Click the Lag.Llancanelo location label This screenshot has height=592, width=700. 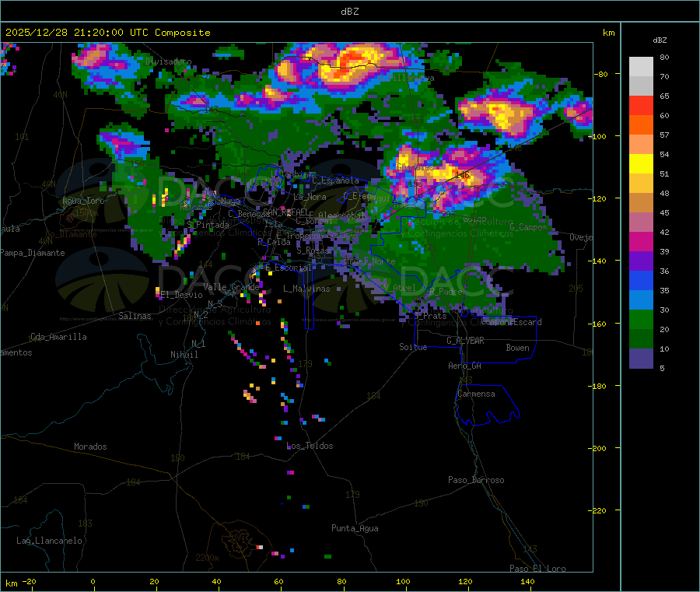(49, 541)
